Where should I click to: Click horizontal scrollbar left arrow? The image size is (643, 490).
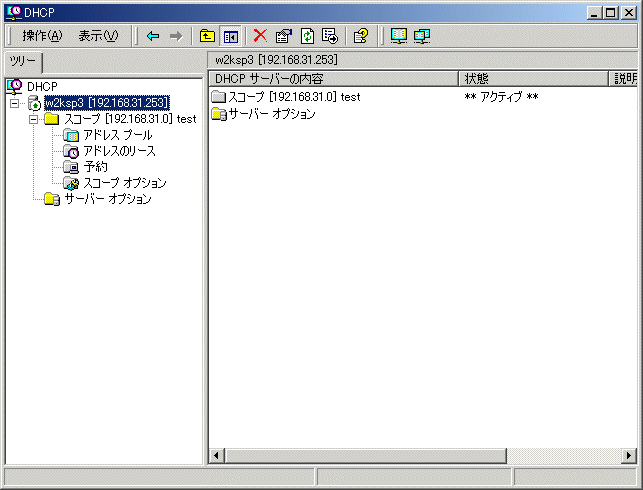pyautogui.click(x=216, y=455)
